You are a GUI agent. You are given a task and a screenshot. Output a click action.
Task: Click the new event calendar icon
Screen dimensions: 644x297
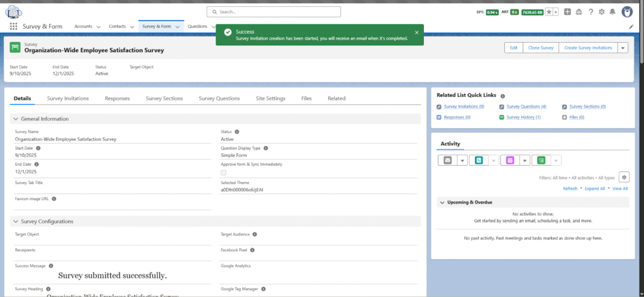tap(509, 160)
